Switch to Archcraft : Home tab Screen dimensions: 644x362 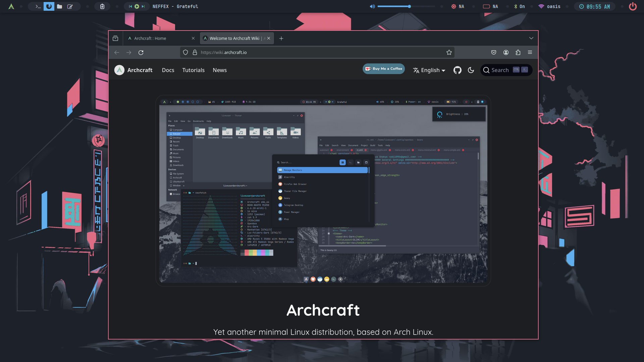[150, 38]
